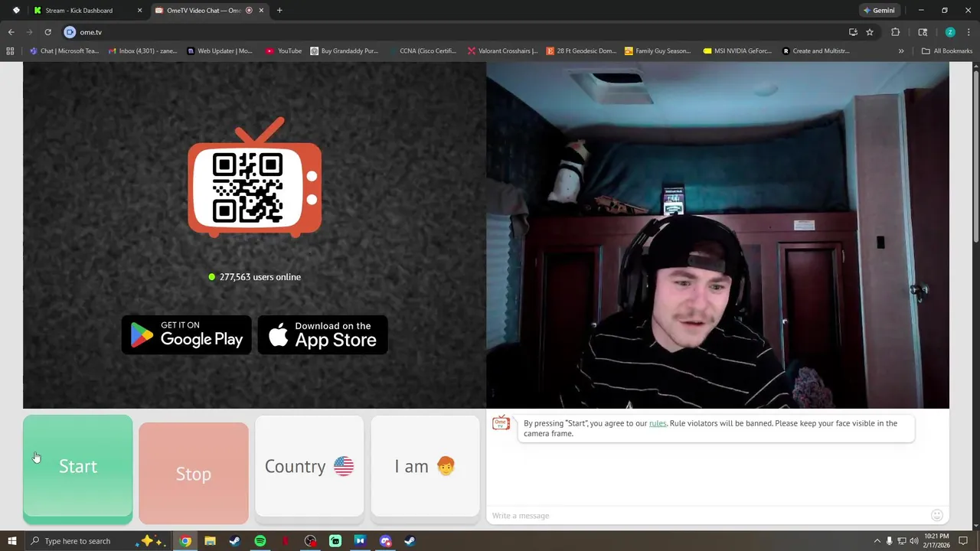The height and width of the screenshot is (551, 980).
Task: Reload the ome.tv page
Action: [47, 32]
